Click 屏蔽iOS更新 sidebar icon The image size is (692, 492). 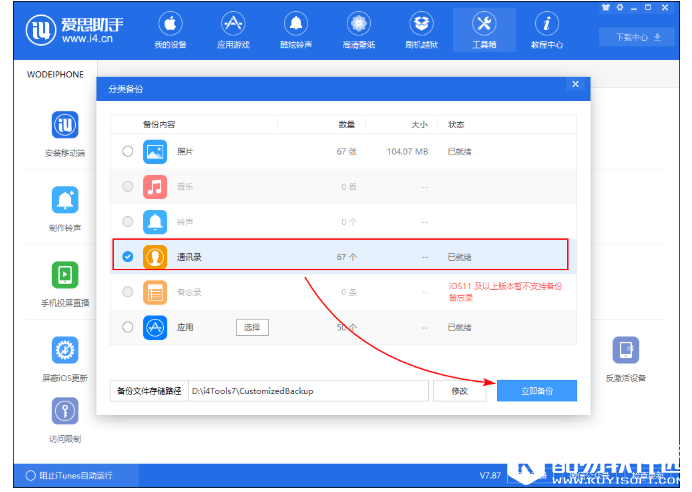65,350
